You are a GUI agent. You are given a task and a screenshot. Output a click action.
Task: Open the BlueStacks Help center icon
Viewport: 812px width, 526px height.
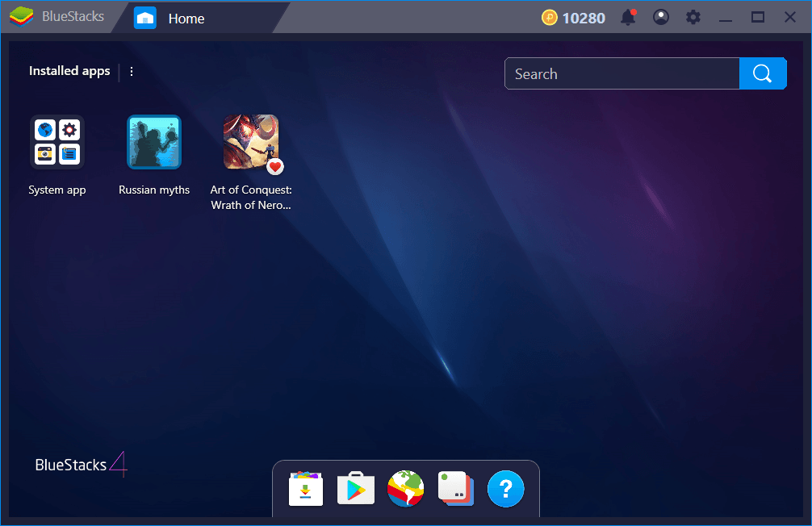[505, 488]
